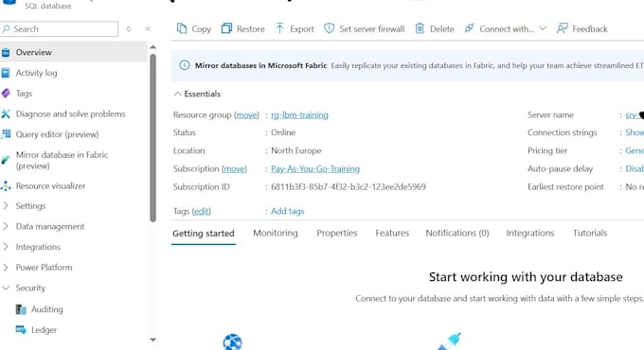
Task: Click the Query editor grid icon
Action: (x=6, y=134)
